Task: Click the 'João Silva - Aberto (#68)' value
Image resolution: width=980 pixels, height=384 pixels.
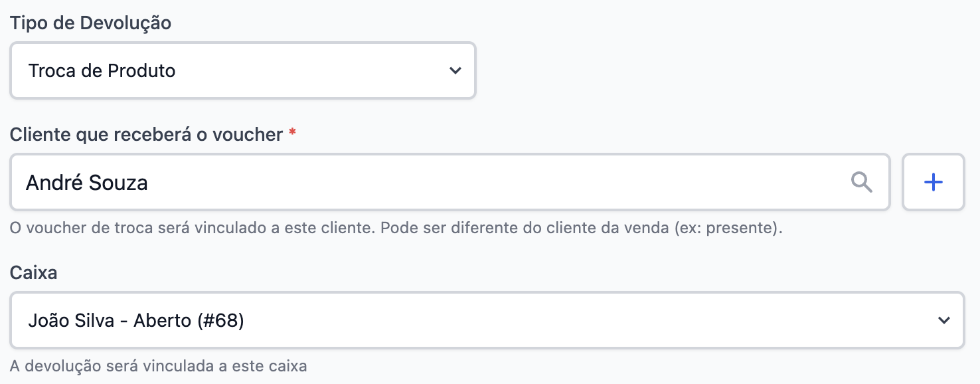Action: 135,321
